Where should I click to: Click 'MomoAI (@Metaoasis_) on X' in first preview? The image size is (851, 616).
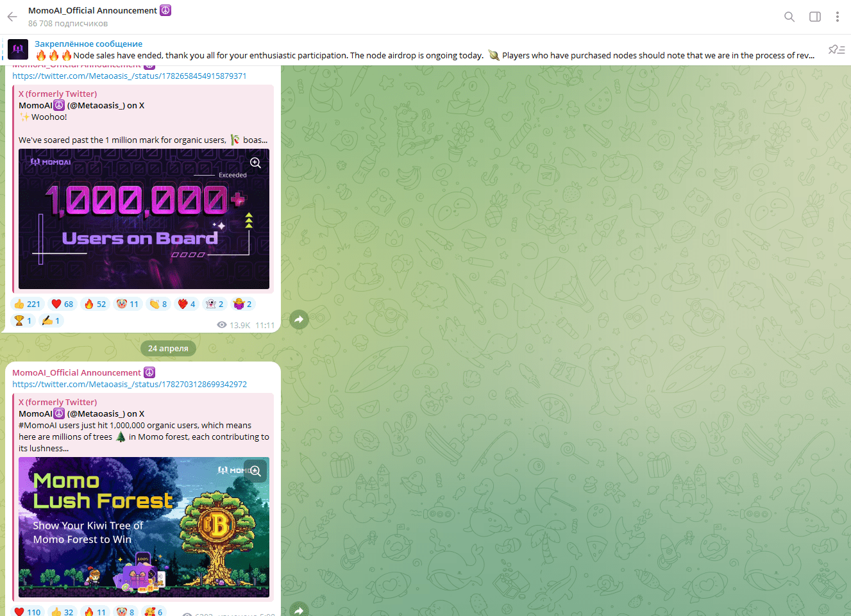coord(81,105)
